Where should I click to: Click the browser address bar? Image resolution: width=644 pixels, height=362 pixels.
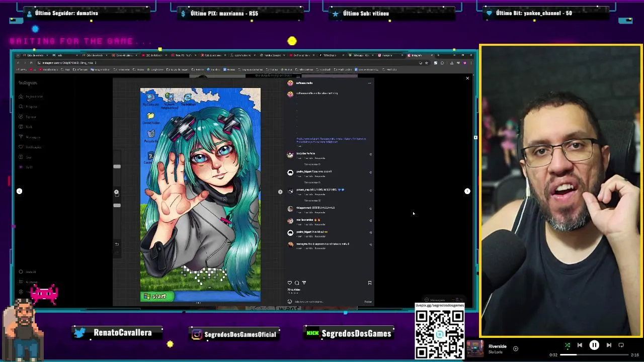(226, 63)
